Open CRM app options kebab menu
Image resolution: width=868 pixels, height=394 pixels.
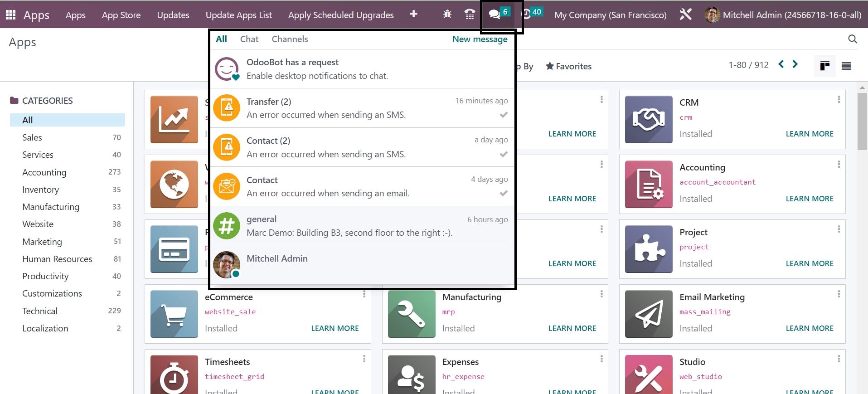(839, 100)
